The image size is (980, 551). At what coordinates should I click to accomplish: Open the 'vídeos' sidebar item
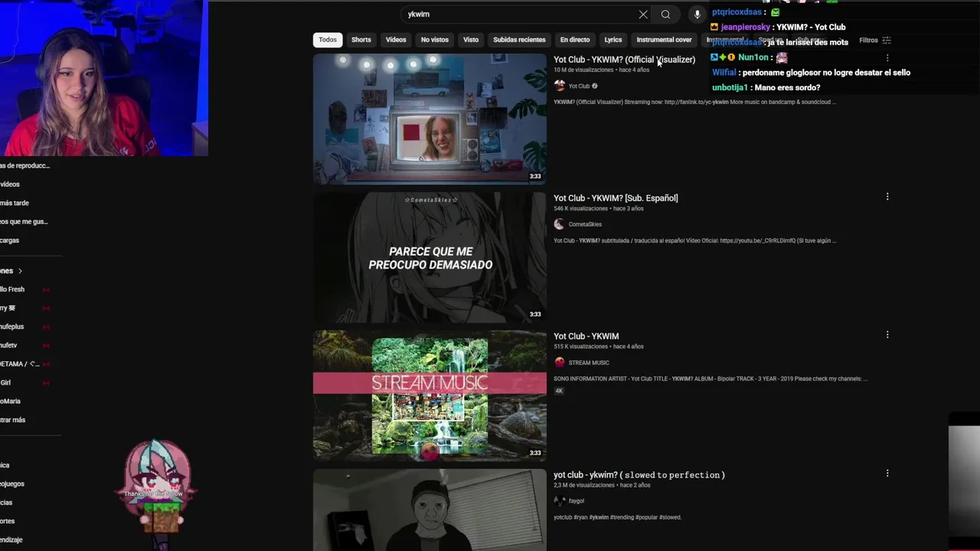(x=10, y=184)
